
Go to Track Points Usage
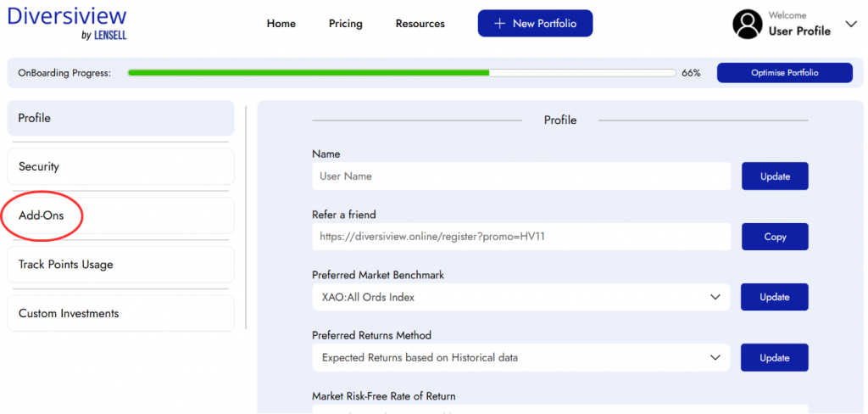[120, 265]
